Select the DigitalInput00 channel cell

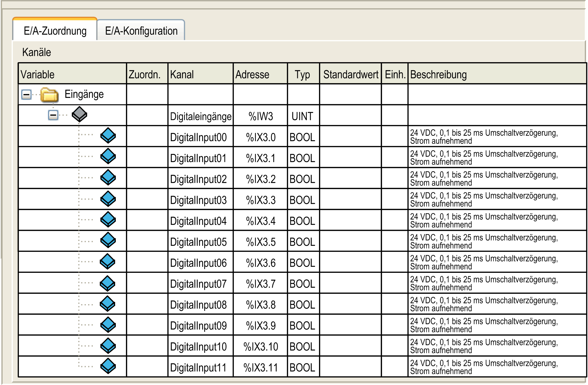201,136
